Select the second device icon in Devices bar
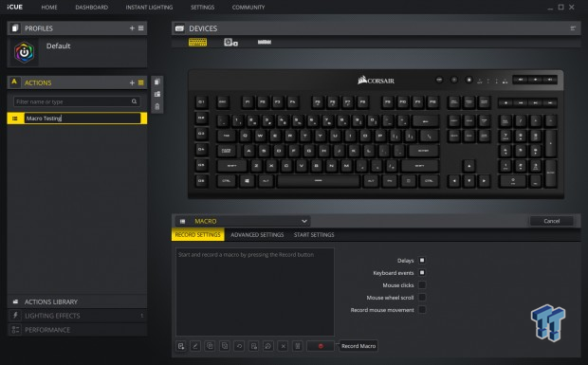This screenshot has height=365, width=588. coord(230,43)
